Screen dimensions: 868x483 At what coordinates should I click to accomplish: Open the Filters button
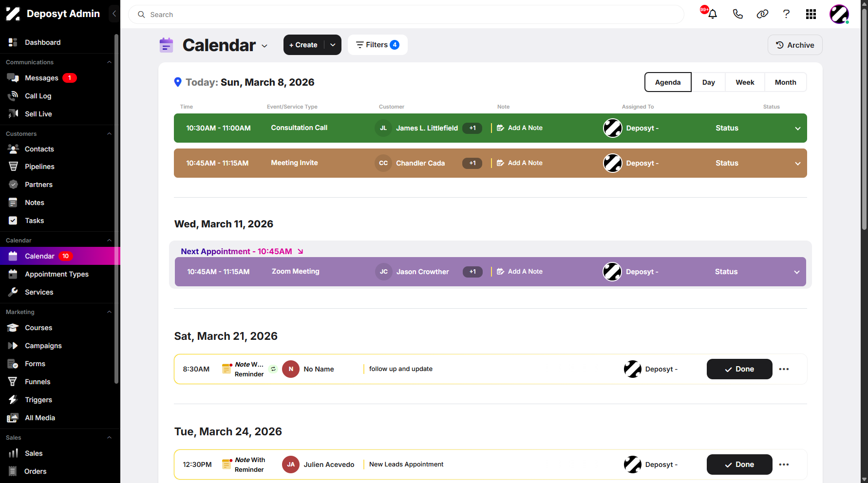coord(377,45)
